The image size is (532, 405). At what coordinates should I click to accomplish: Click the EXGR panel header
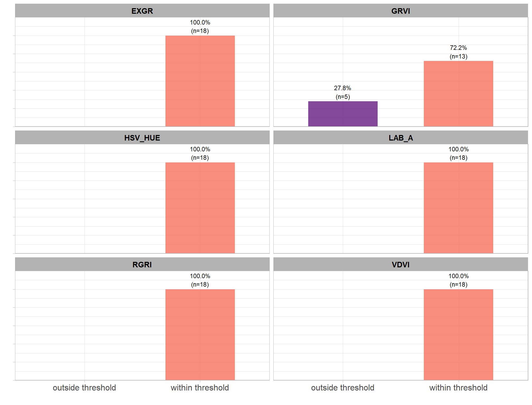142,11
